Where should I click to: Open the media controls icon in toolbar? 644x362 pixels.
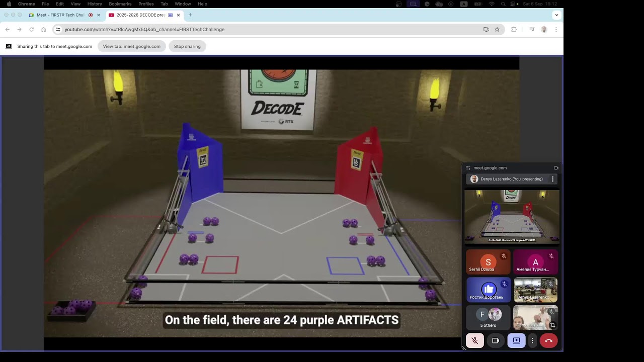[x=532, y=30]
